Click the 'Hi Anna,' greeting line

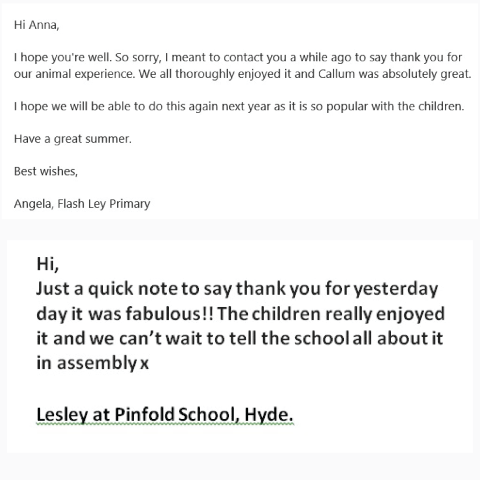(37, 25)
